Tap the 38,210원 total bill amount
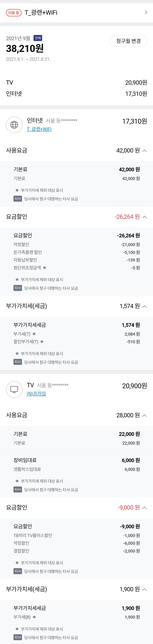 [x=25, y=48]
